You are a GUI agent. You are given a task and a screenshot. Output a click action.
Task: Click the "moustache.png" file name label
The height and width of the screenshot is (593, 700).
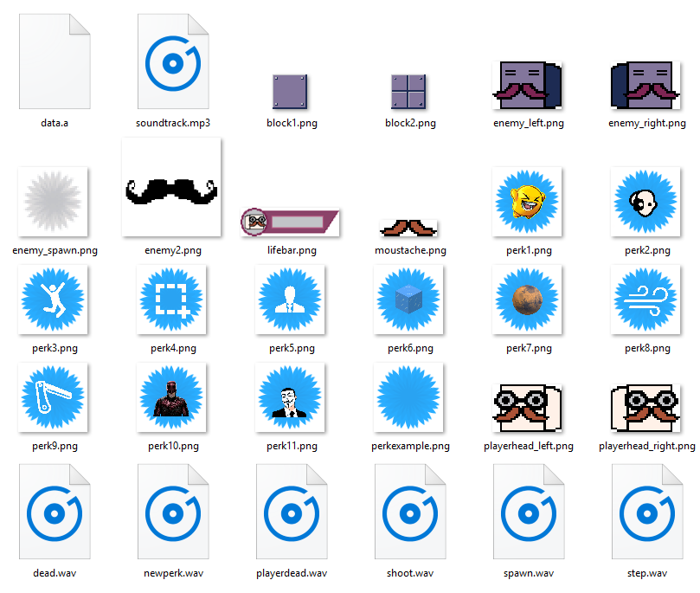click(x=411, y=250)
